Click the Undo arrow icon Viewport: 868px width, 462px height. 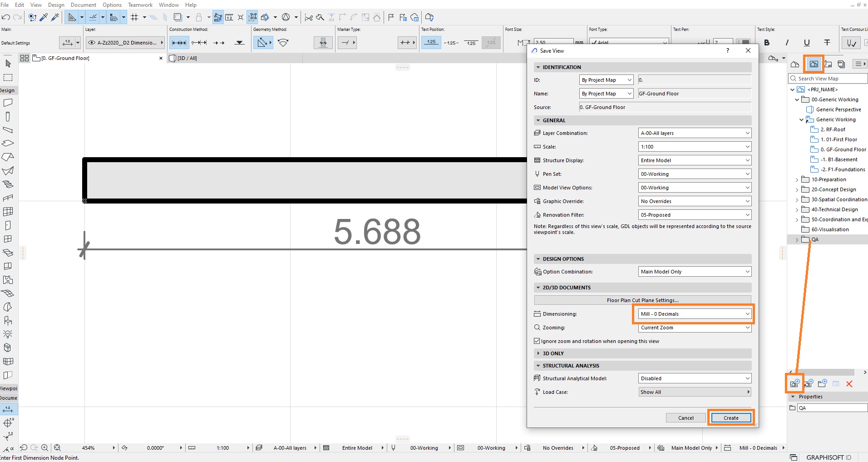point(6,17)
